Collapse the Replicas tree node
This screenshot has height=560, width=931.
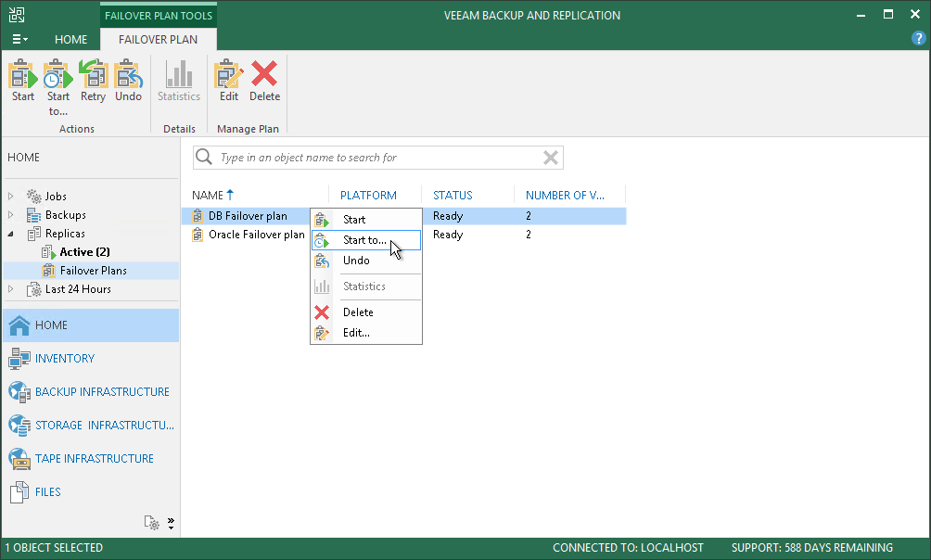pyautogui.click(x=11, y=234)
